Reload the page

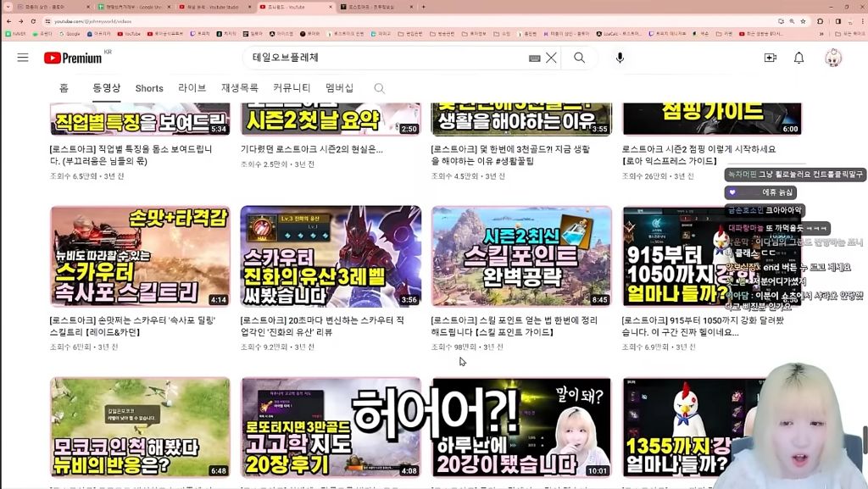[33, 21]
